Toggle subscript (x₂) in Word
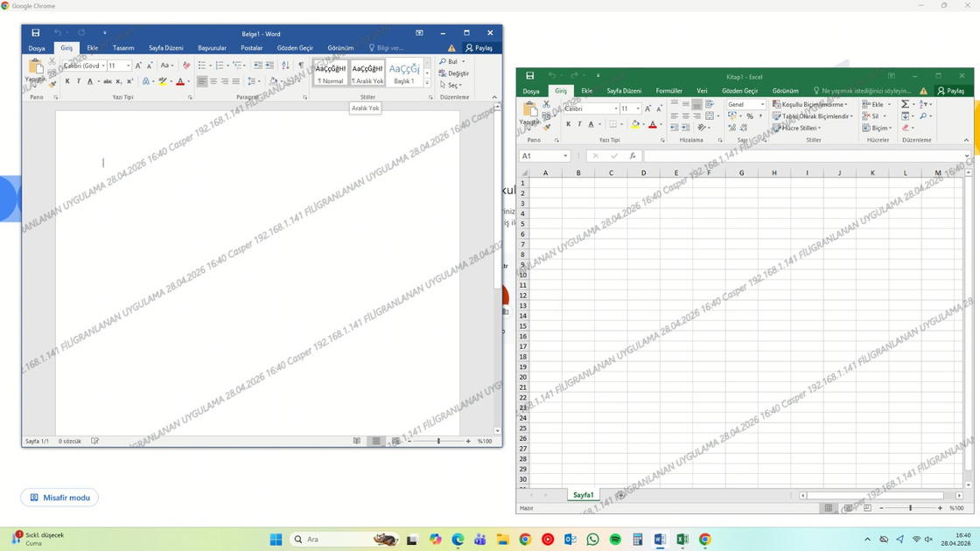Viewport: 980px width, 551px height. [119, 81]
